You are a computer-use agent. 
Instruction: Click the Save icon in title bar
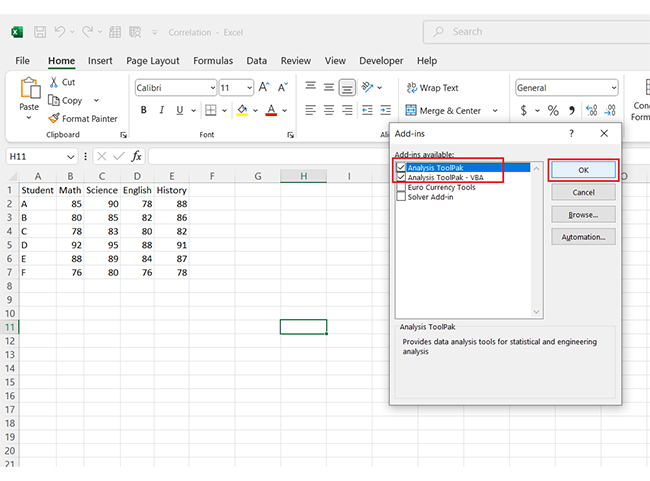point(40,32)
